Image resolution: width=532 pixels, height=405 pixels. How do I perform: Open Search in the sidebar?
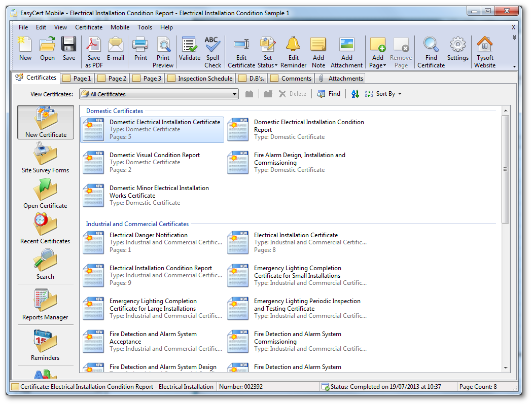click(x=46, y=265)
